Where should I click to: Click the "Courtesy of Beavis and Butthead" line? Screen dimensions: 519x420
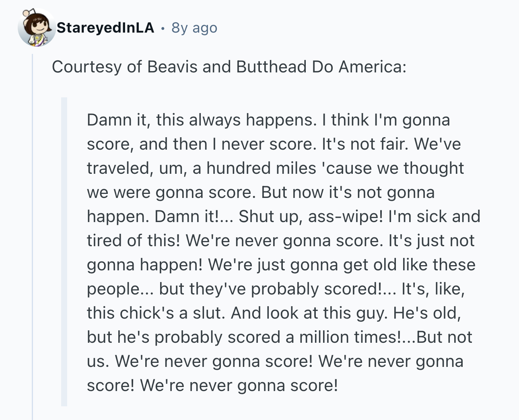[229, 67]
